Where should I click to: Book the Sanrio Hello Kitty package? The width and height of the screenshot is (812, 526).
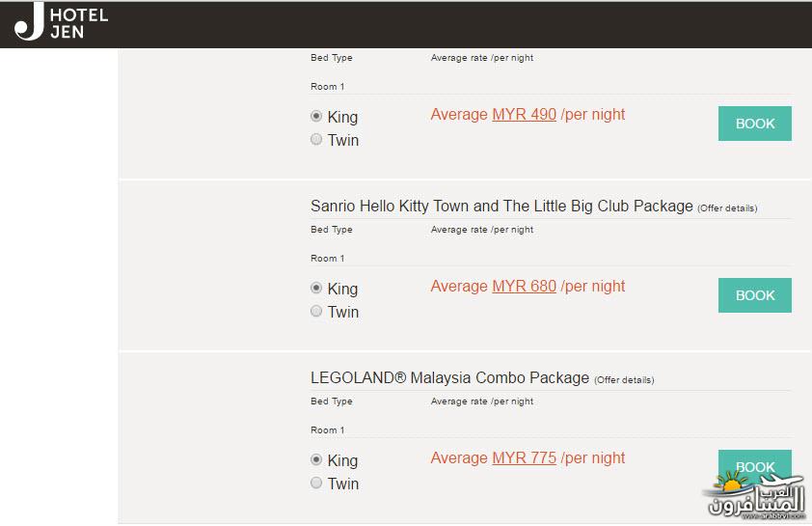point(754,295)
